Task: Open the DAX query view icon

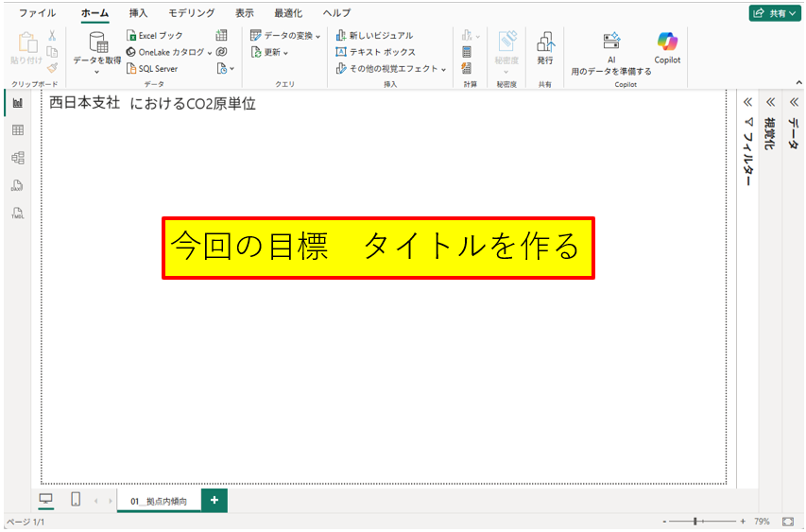Action: [x=17, y=185]
